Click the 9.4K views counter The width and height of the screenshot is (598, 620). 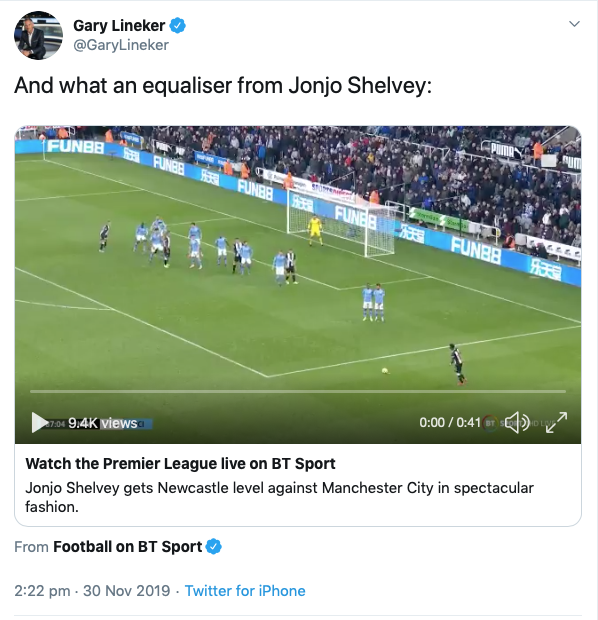103,423
